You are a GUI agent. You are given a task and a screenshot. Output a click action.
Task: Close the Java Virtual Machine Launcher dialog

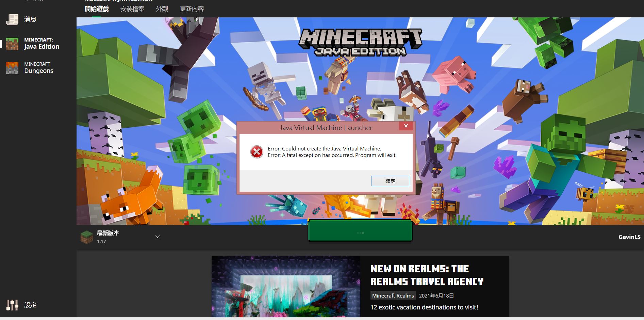click(406, 126)
